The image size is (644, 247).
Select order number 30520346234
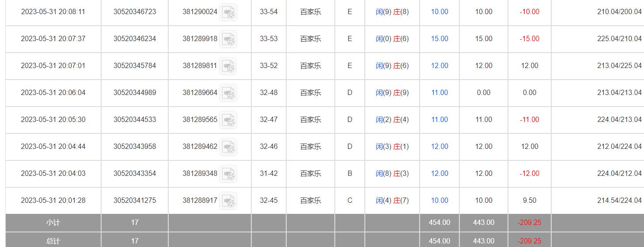(x=135, y=39)
